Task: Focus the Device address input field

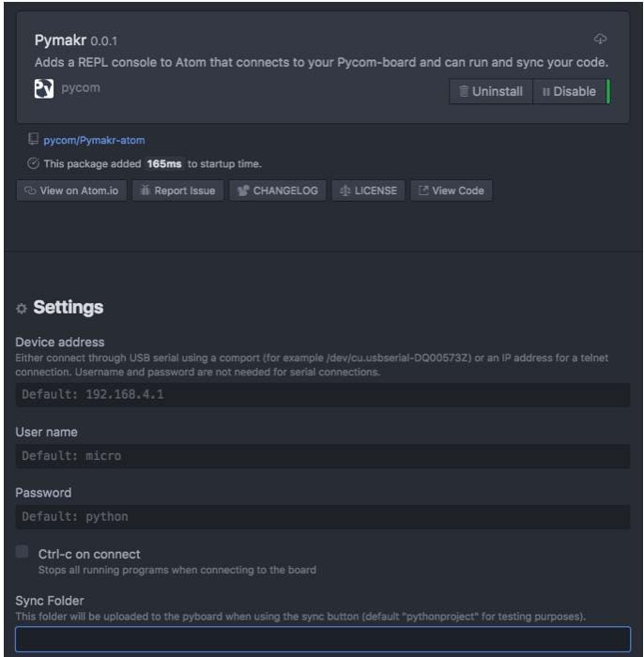Action: pyautogui.click(x=323, y=394)
